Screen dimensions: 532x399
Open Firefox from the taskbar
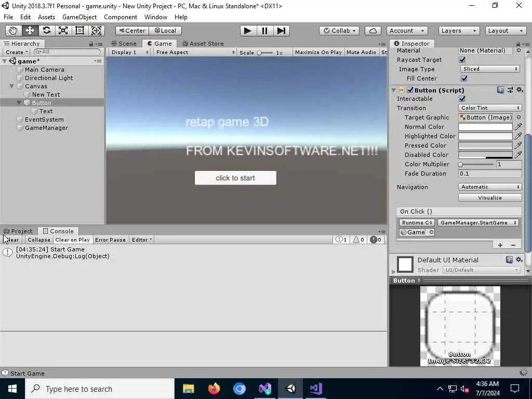[214, 389]
